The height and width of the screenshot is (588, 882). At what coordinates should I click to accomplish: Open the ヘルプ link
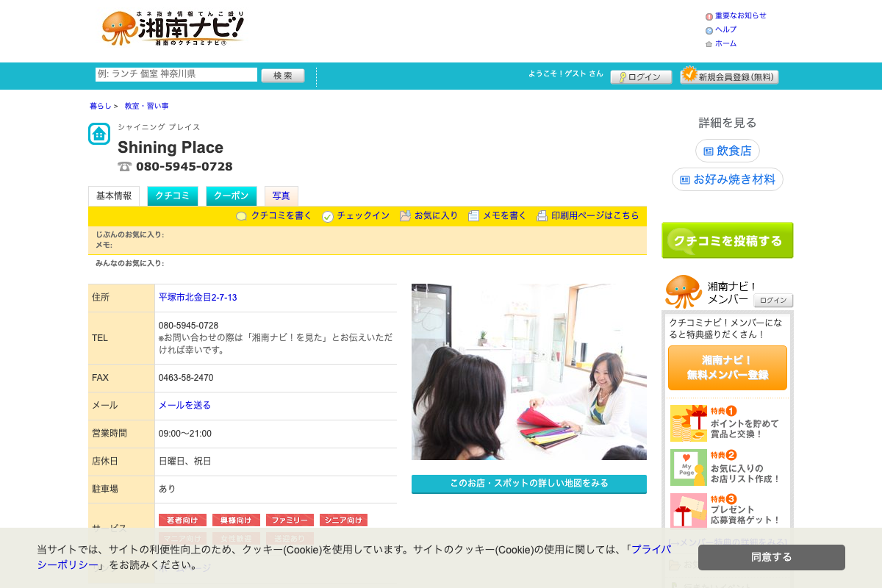point(725,29)
